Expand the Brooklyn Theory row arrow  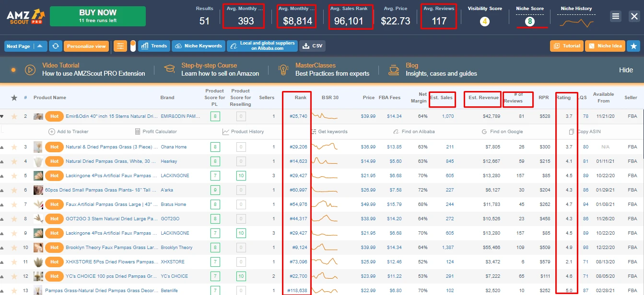point(2,248)
